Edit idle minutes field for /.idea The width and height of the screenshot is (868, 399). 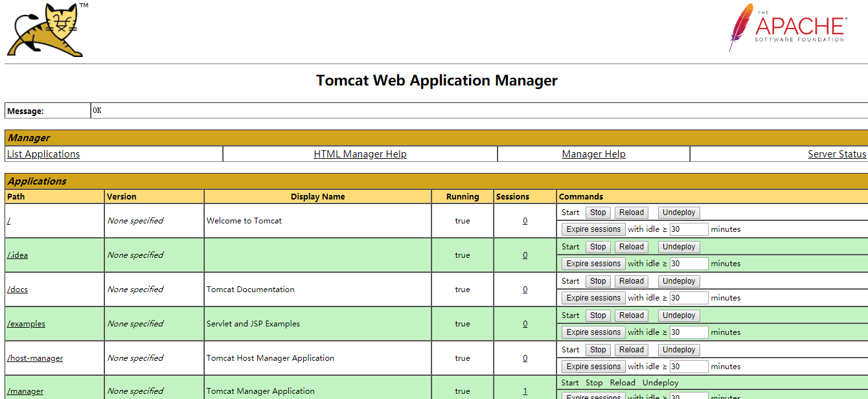tap(689, 264)
